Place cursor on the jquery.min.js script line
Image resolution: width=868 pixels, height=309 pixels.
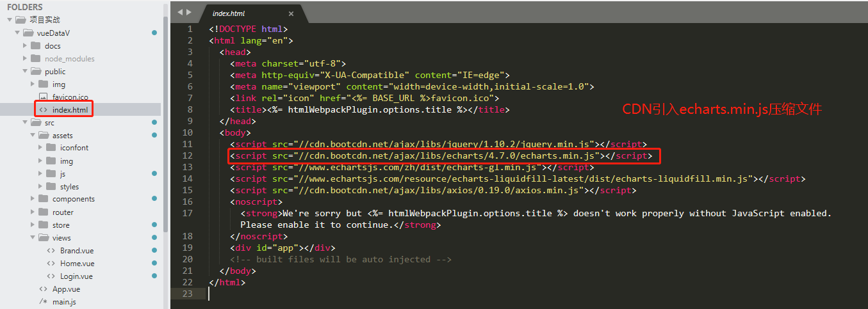[x=438, y=144]
